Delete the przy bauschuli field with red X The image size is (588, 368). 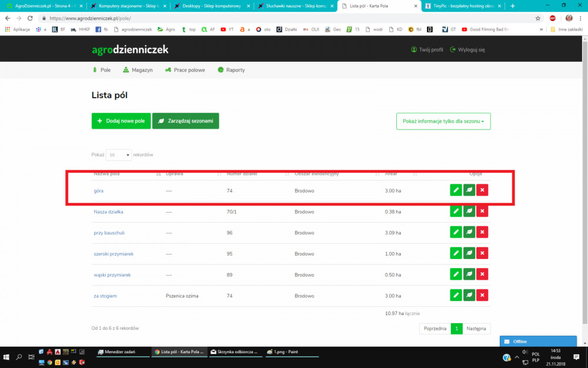[482, 233]
